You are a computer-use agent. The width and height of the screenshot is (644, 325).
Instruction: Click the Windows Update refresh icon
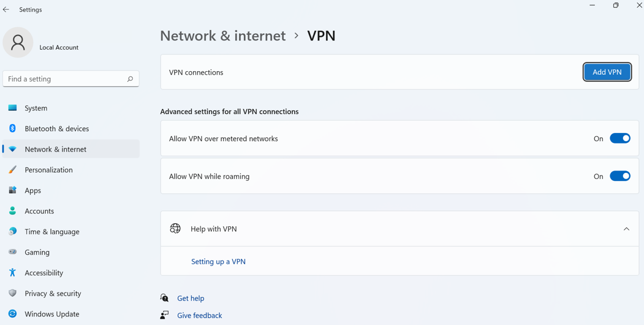[12, 314]
